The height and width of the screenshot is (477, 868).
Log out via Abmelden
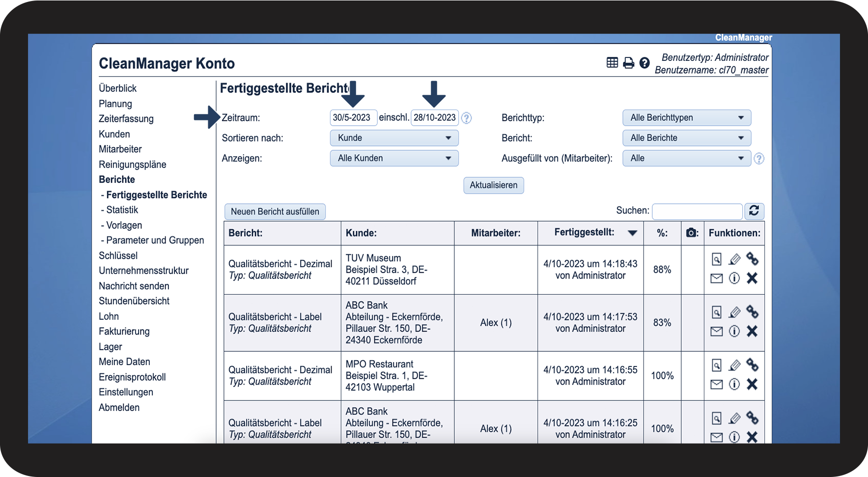coord(119,408)
